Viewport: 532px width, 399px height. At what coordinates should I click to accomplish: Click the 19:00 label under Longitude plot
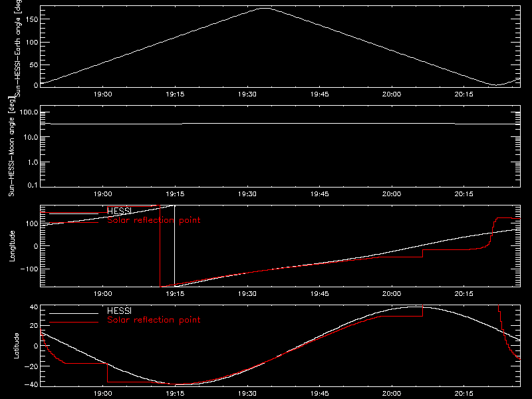[x=103, y=293]
